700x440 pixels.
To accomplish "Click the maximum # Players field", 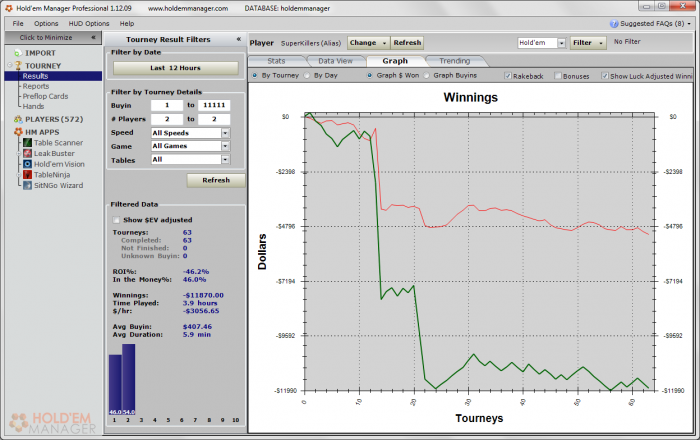I will point(214,119).
